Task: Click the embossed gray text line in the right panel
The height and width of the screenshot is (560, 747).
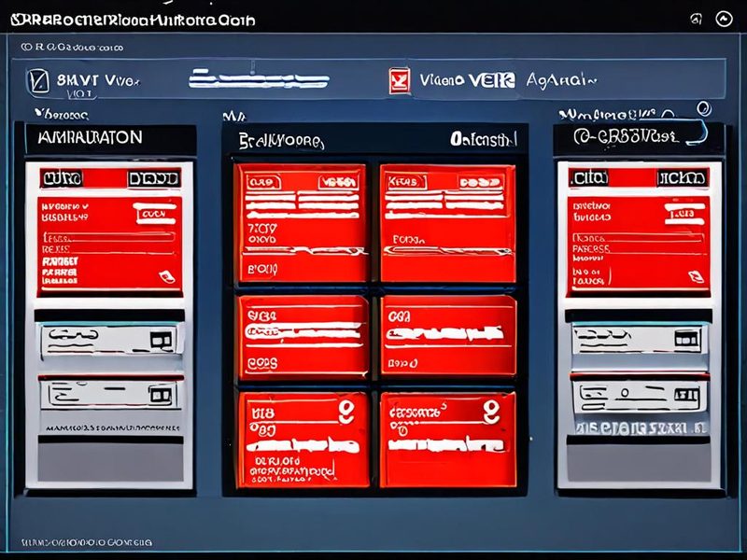Action: (x=641, y=427)
